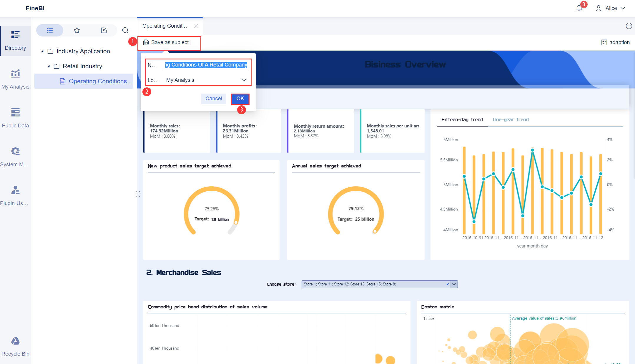Click the adaption layout button
This screenshot has height=364, width=635.
click(615, 42)
